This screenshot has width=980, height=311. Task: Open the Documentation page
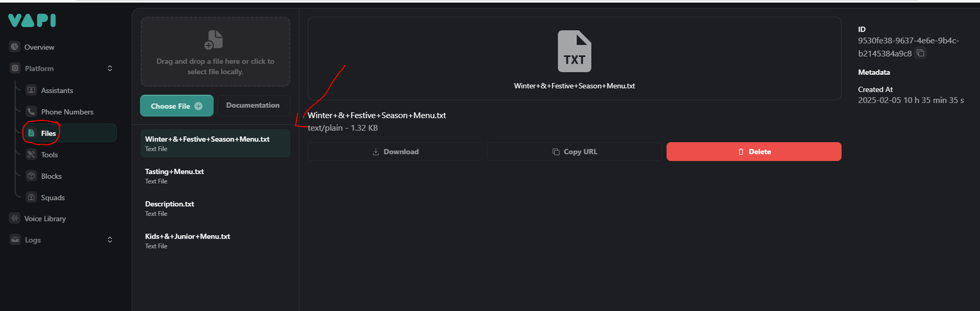[253, 105]
